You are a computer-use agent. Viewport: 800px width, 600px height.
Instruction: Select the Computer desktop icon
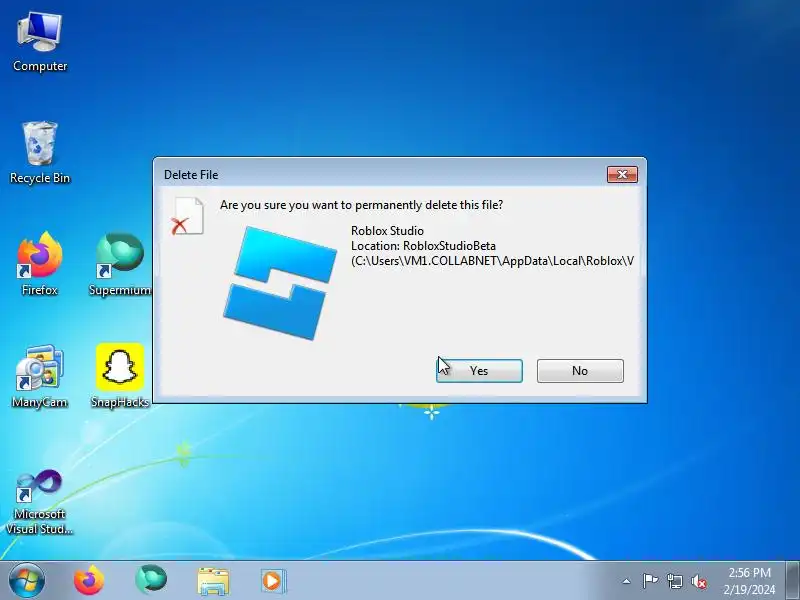click(x=40, y=43)
